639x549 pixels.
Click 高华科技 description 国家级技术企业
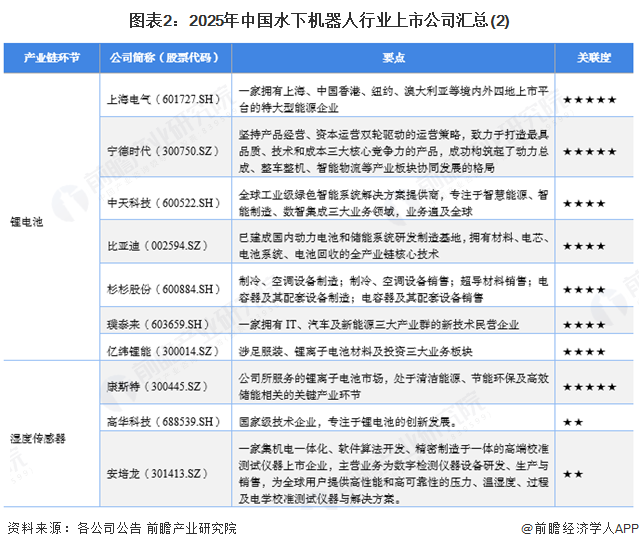(x=348, y=421)
